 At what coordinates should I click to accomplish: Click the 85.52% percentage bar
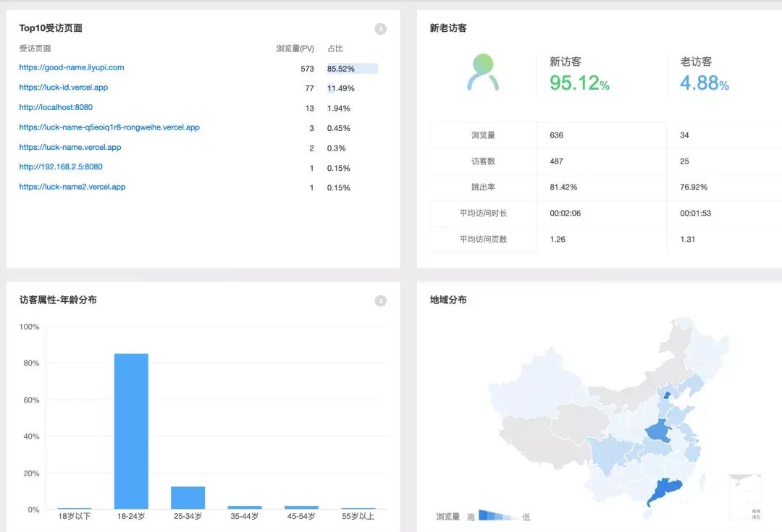(x=352, y=69)
